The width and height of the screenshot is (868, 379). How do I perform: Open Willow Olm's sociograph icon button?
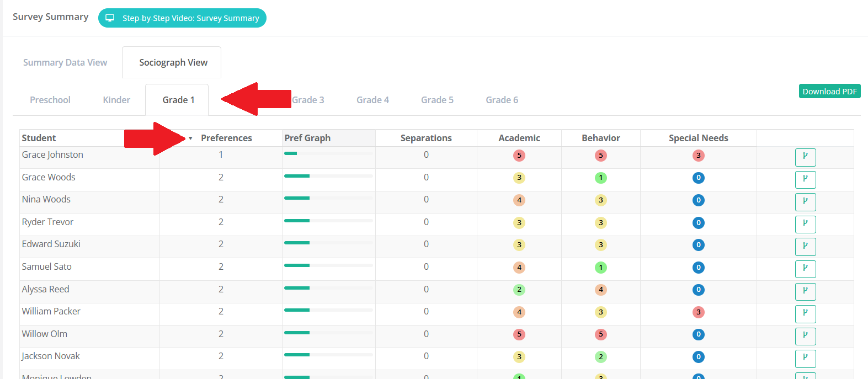[805, 336]
